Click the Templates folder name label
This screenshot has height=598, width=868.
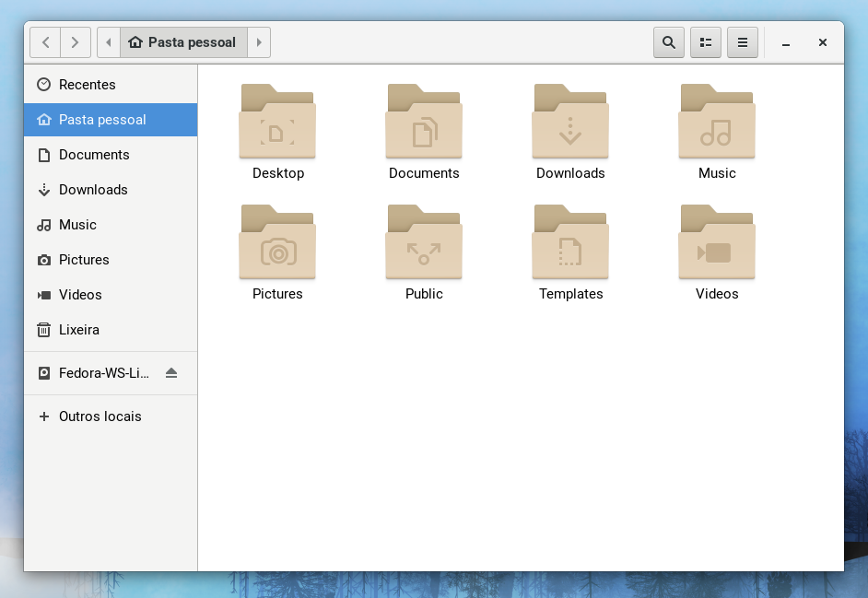570,294
